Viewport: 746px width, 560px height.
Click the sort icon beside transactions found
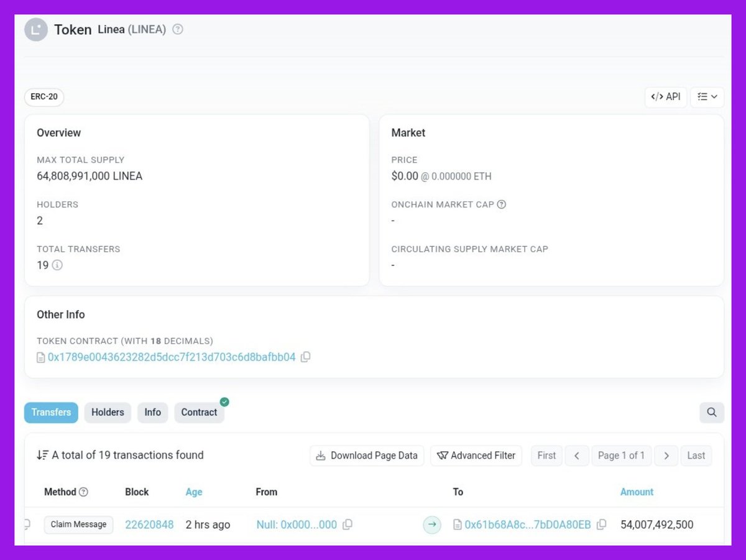pyautogui.click(x=42, y=455)
